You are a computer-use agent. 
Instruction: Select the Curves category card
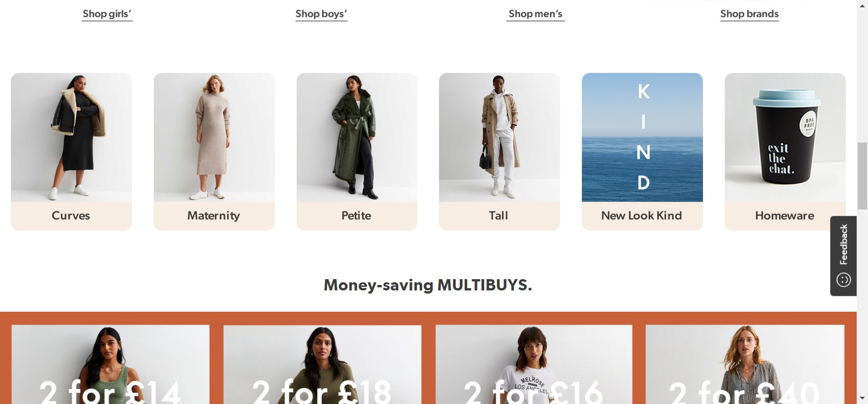(x=71, y=152)
